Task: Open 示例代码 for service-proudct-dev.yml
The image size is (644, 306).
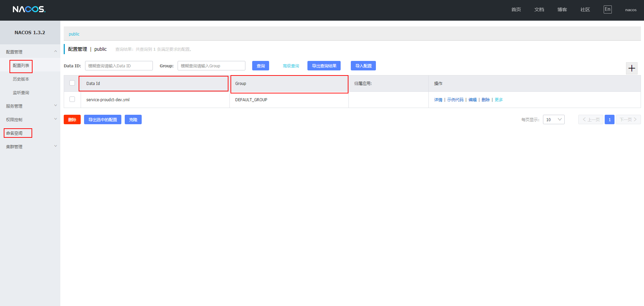Action: pyautogui.click(x=455, y=100)
